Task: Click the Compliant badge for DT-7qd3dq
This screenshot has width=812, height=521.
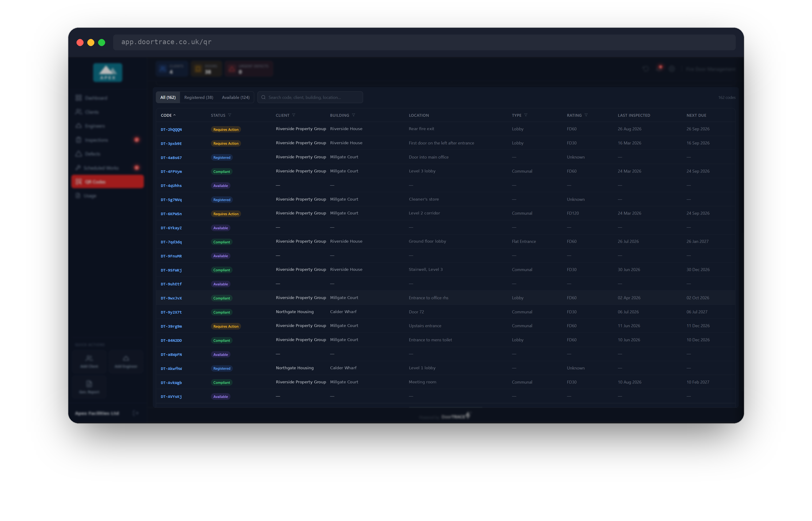Action: [x=221, y=242]
